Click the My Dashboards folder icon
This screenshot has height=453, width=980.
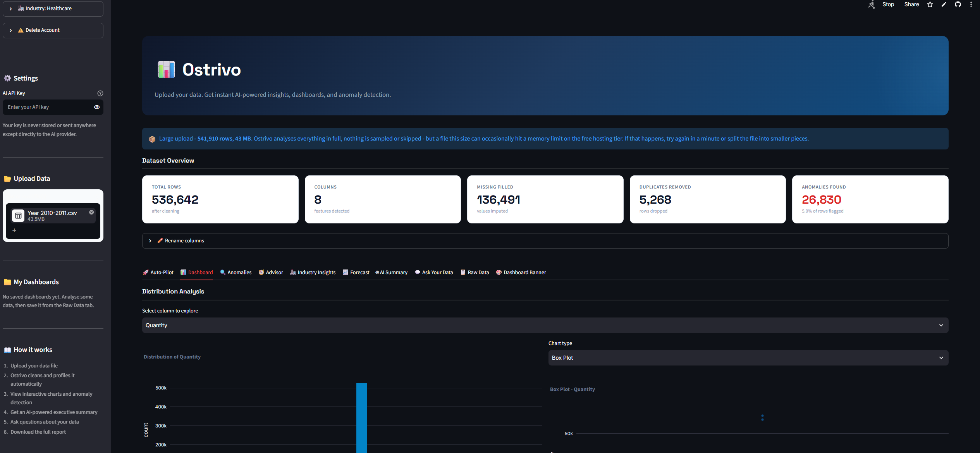coord(7,282)
